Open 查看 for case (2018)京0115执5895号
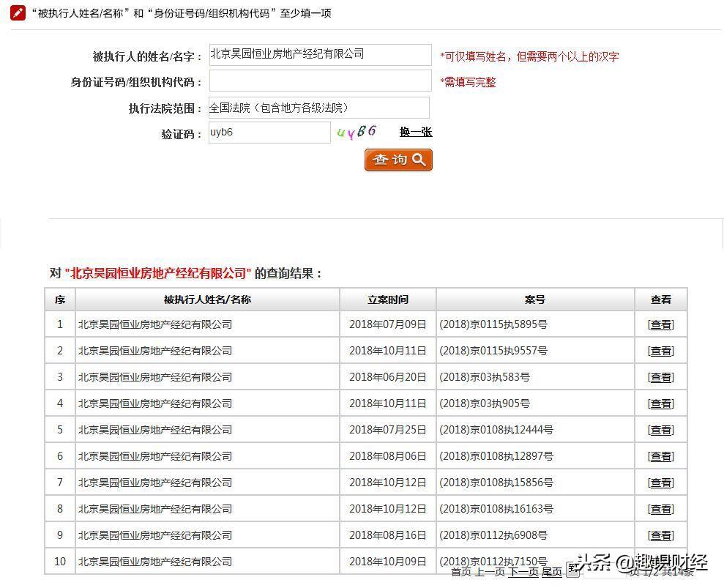This screenshot has width=724, height=588. pos(660,324)
